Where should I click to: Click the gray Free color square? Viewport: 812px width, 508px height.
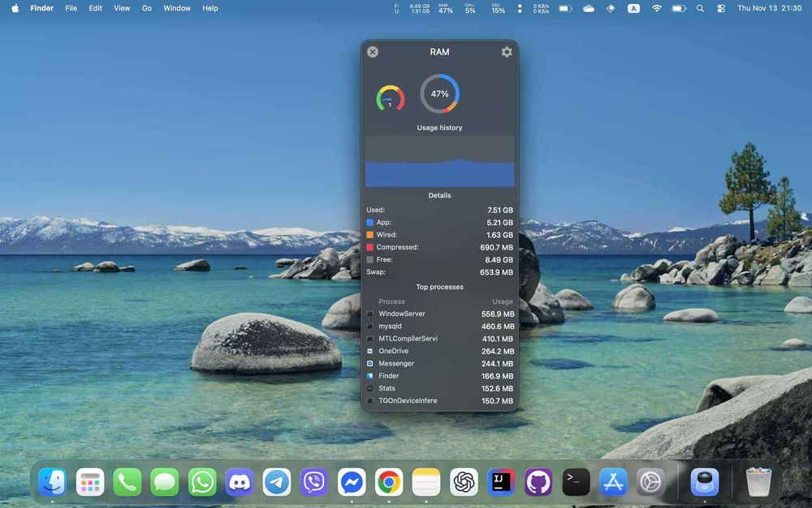point(369,260)
